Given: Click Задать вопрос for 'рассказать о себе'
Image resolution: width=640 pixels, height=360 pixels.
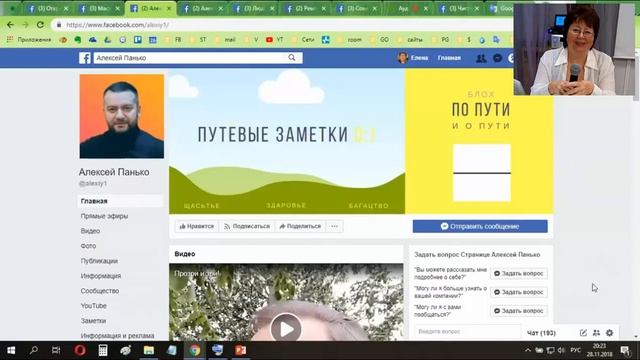Looking at the screenshot, I should click(519, 273).
